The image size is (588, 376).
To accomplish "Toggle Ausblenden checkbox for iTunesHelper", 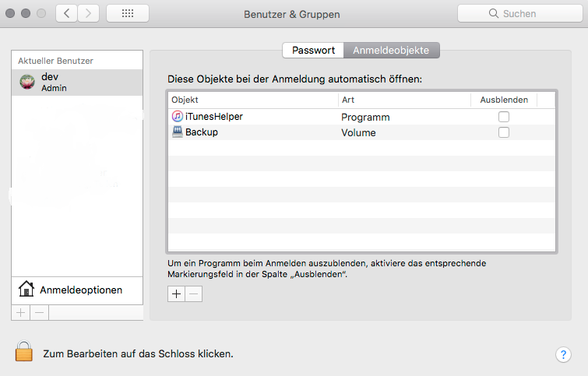I will (504, 117).
